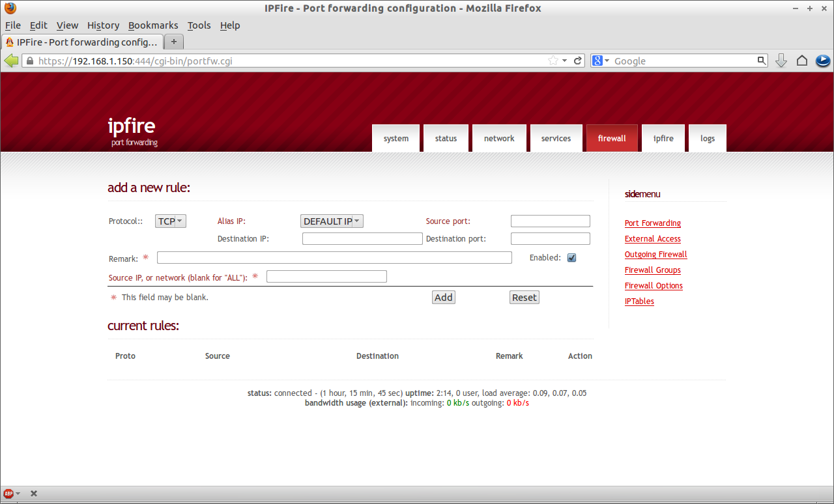Switch to the network tab
Viewport: 834px width, 504px height.
499,138
